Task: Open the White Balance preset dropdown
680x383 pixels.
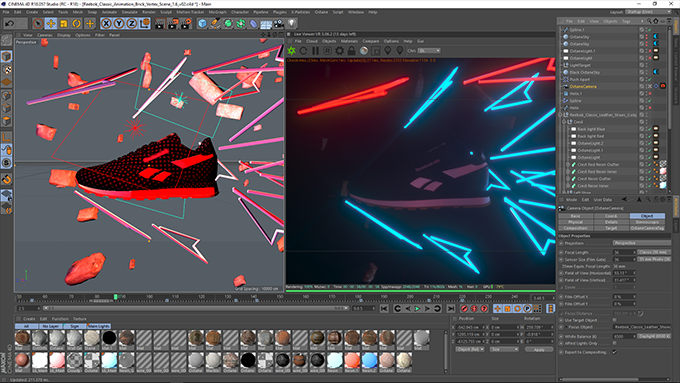Action: point(654,336)
